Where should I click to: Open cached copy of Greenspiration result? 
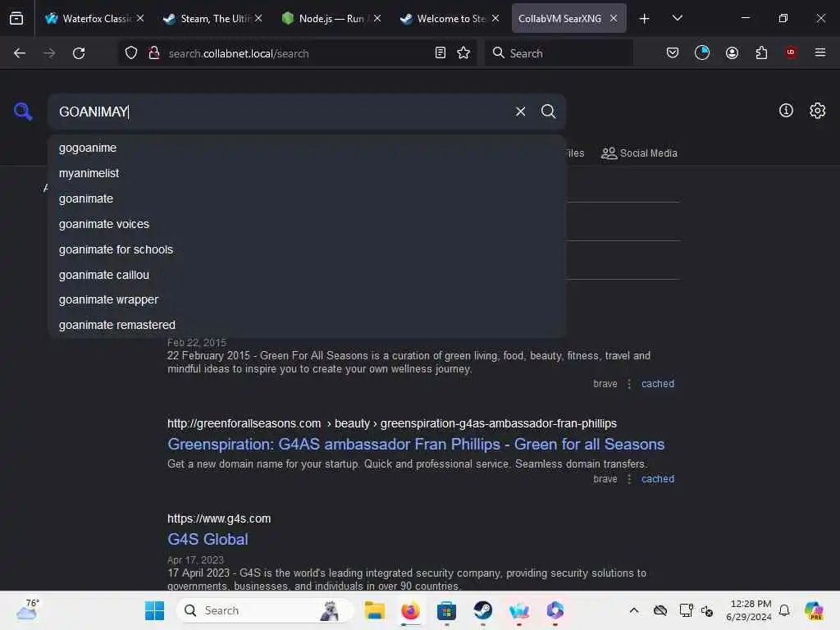(658, 479)
